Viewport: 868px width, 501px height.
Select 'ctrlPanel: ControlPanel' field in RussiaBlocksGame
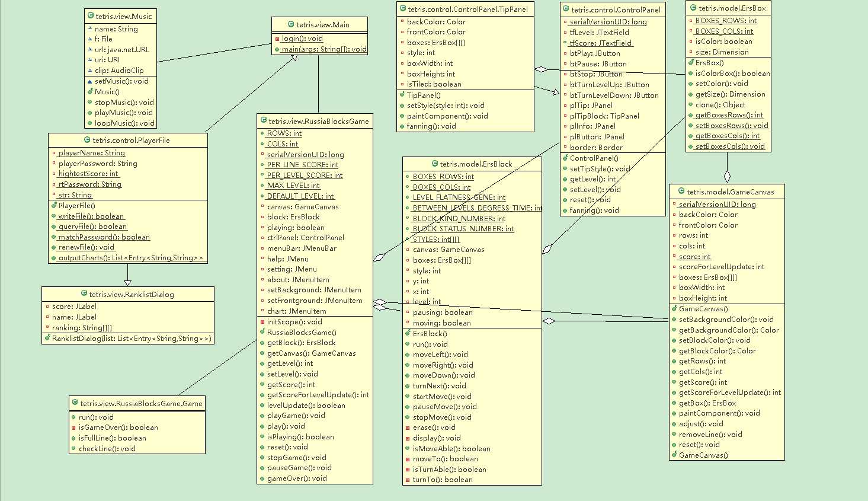306,238
